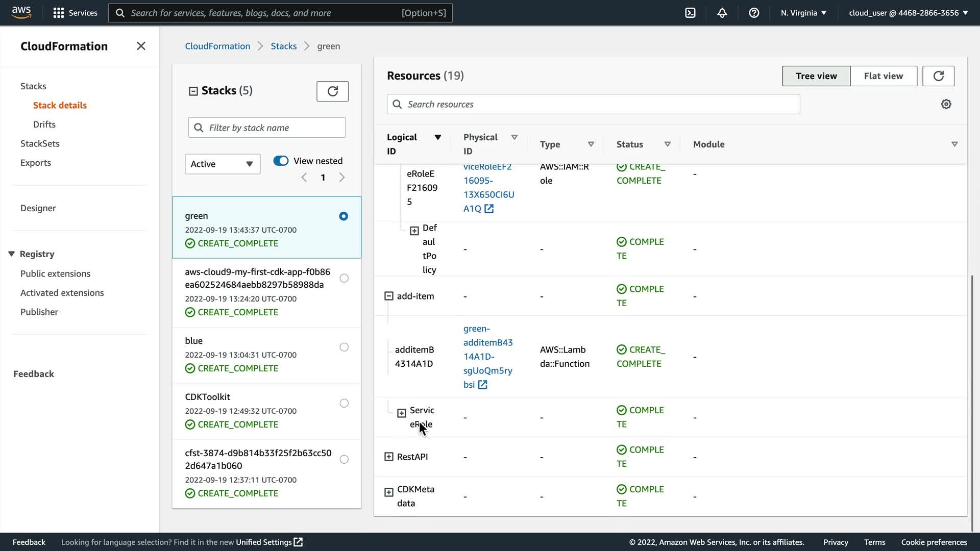Open Drifts in the sidebar
This screenshot has height=551, width=980.
pos(44,124)
